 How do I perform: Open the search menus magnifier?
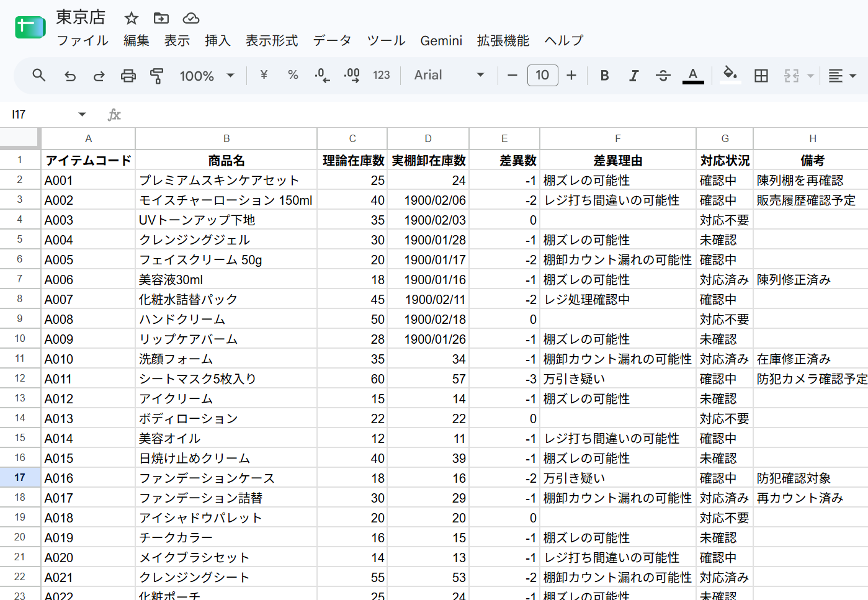(39, 76)
